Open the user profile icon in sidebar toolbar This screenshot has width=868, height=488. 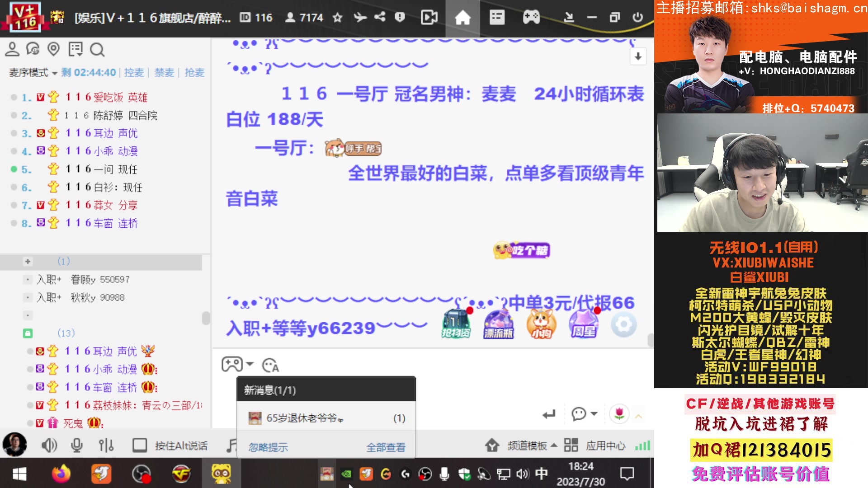[12, 49]
